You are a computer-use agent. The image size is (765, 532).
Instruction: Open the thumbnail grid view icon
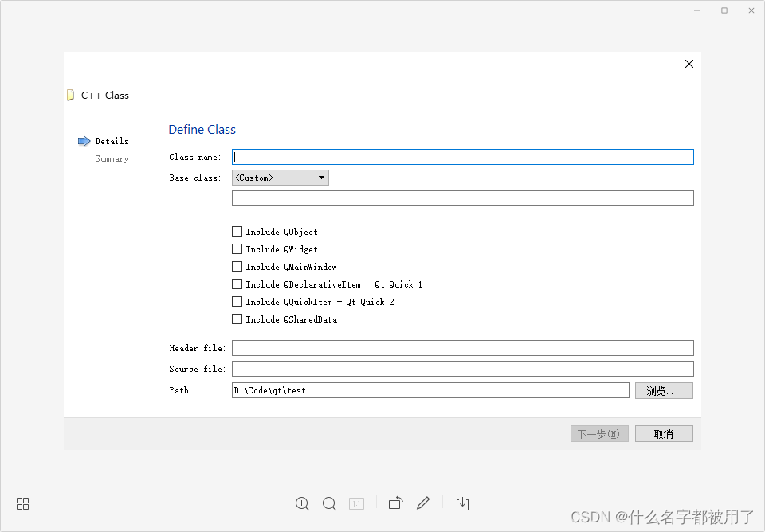coord(23,503)
